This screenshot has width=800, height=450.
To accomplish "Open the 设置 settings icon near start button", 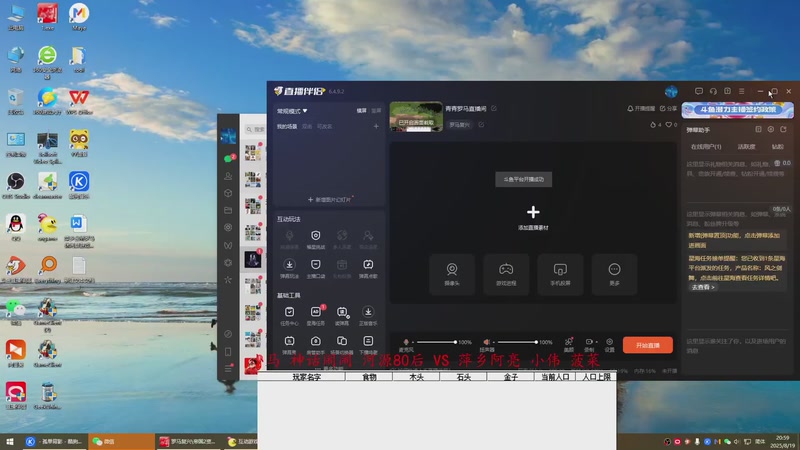I will 610,344.
